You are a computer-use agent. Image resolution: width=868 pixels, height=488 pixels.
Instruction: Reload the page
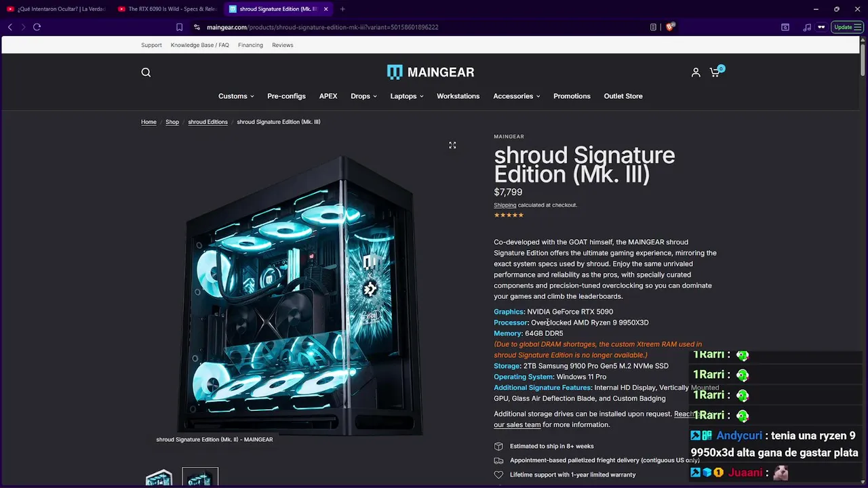click(x=37, y=27)
